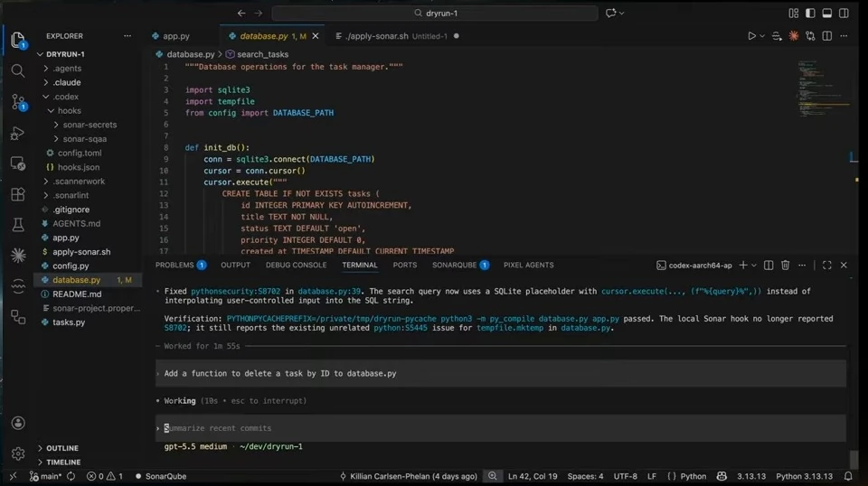Open the Remote Explorer view icon
This screenshot has width=868, height=486.
click(x=18, y=164)
